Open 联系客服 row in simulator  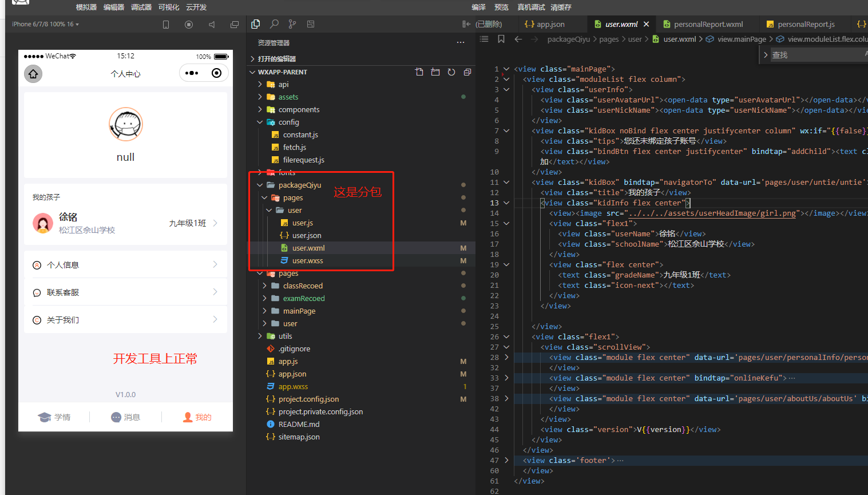click(125, 292)
